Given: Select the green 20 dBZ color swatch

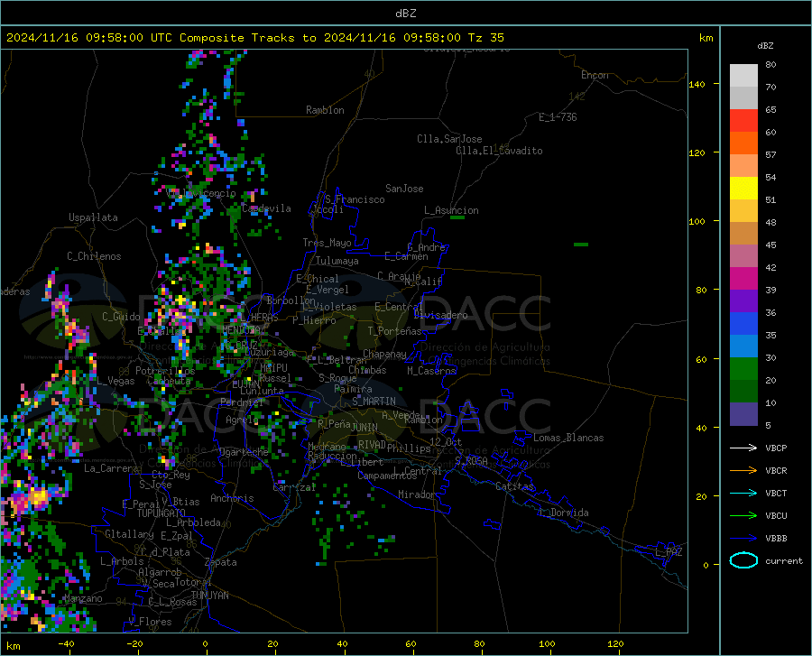Looking at the screenshot, I should coord(743,369).
